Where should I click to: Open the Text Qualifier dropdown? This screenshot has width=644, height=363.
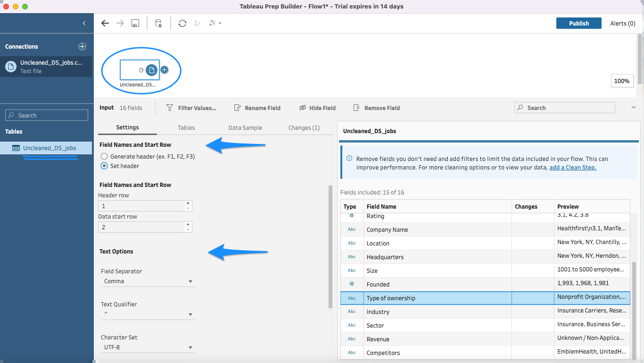coord(148,314)
